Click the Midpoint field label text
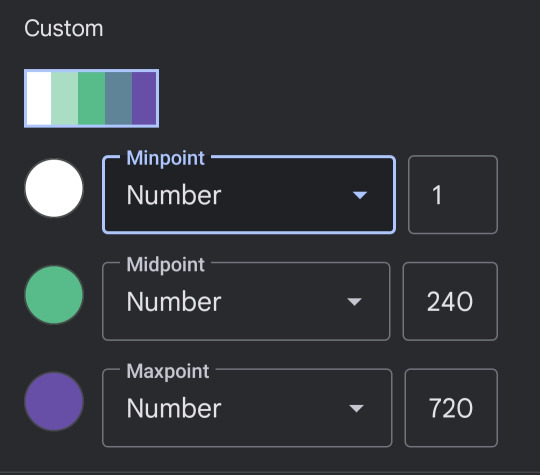The image size is (540, 475). [165, 265]
